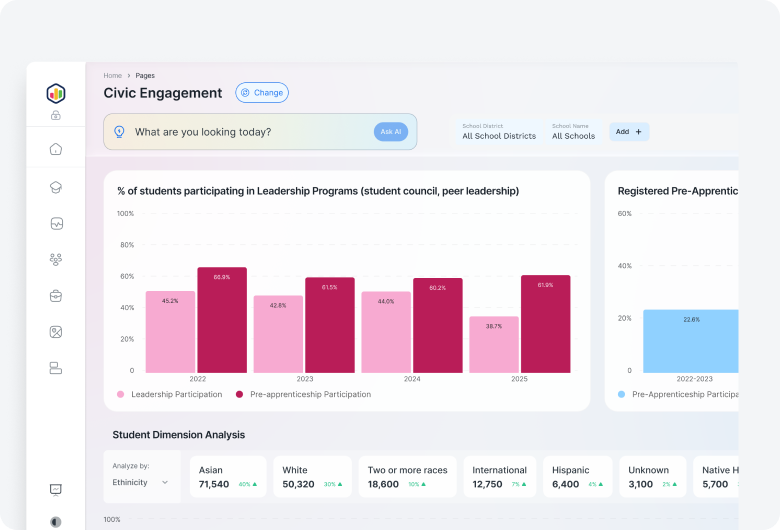Click the home icon in the sidebar
Screen dimensions: 780x530
click(x=56, y=149)
